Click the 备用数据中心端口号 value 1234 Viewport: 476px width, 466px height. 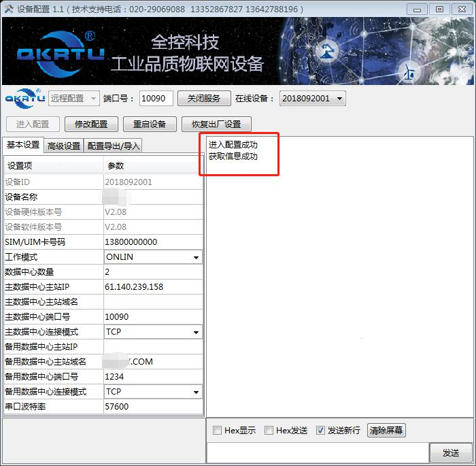pyautogui.click(x=153, y=377)
